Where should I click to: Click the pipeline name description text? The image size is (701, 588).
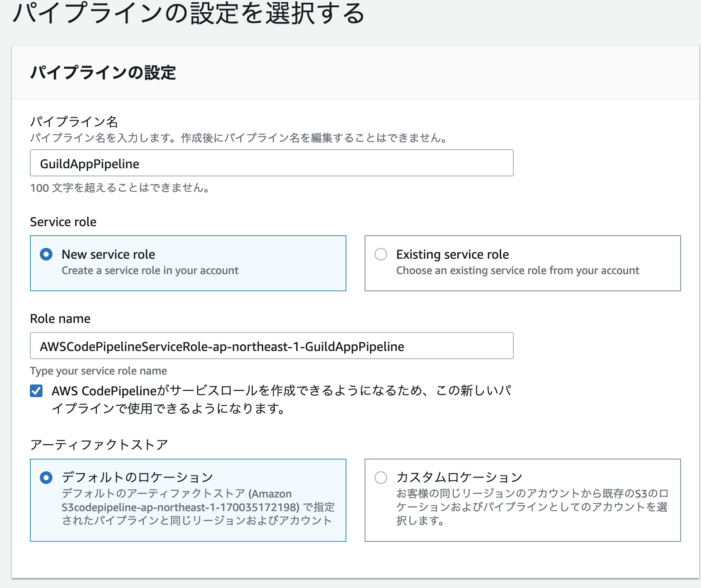(x=239, y=138)
